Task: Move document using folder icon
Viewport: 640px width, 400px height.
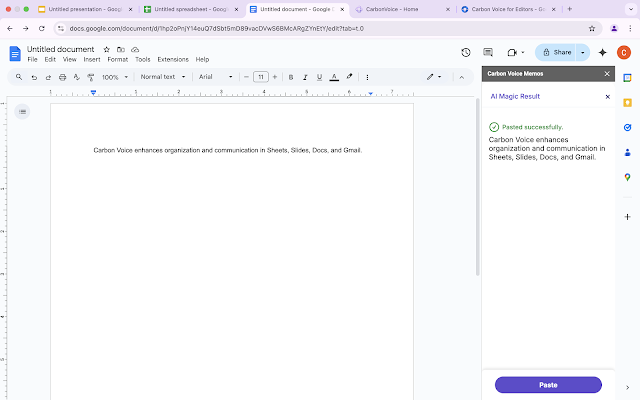Action: click(121, 49)
